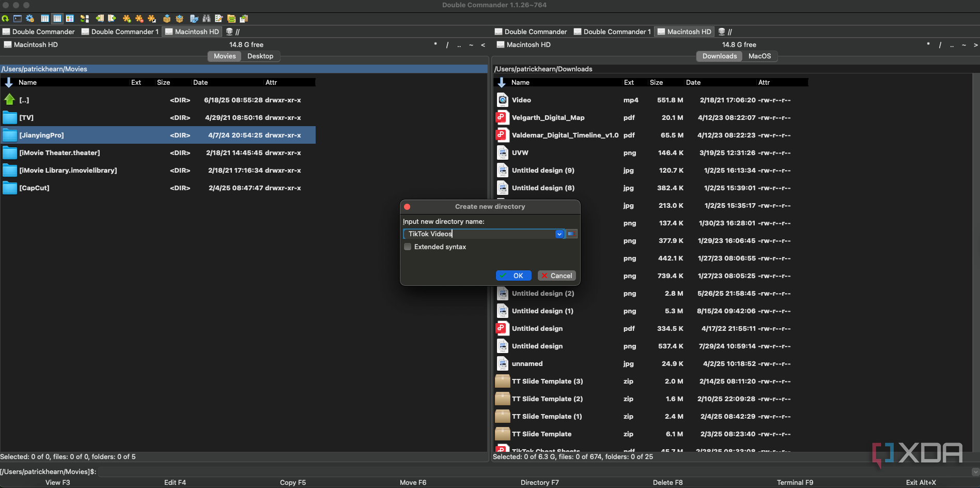Select the Downloads tab in right panel
This screenshot has height=488, width=980.
point(720,56)
